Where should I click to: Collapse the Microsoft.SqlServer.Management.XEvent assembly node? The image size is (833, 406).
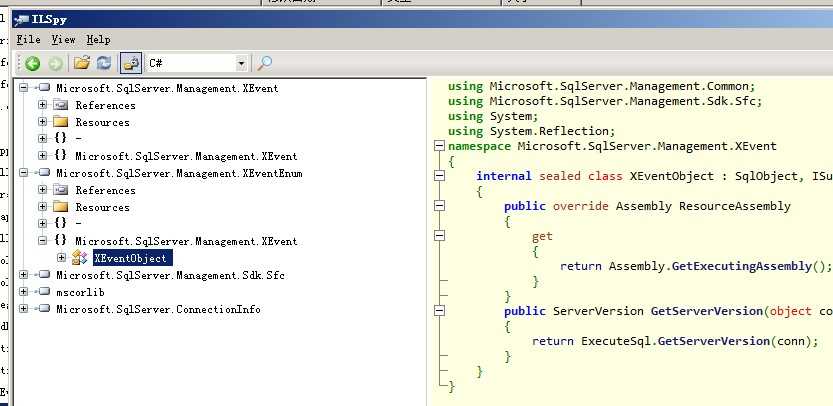pyautogui.click(x=23, y=88)
